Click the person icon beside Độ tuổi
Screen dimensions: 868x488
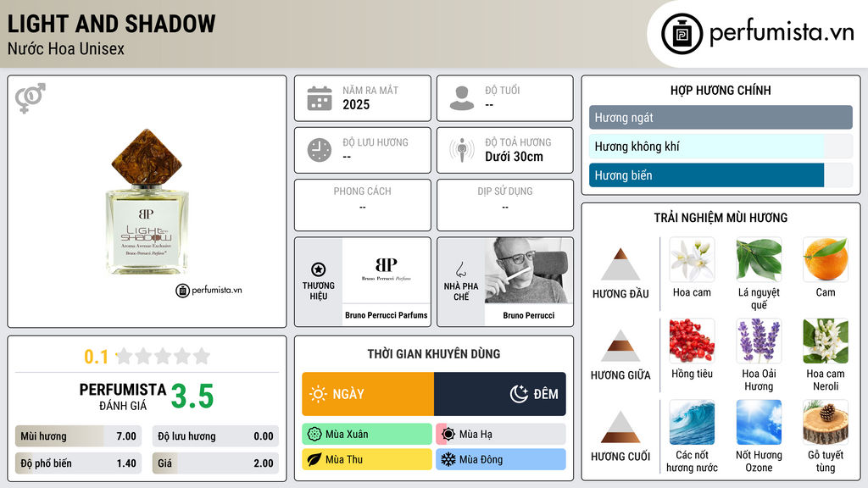click(x=462, y=98)
